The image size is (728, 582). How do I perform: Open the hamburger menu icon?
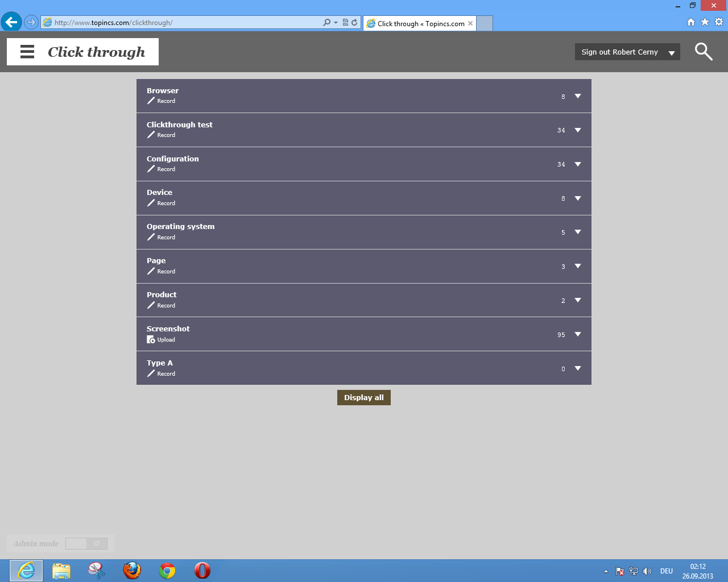(x=27, y=52)
